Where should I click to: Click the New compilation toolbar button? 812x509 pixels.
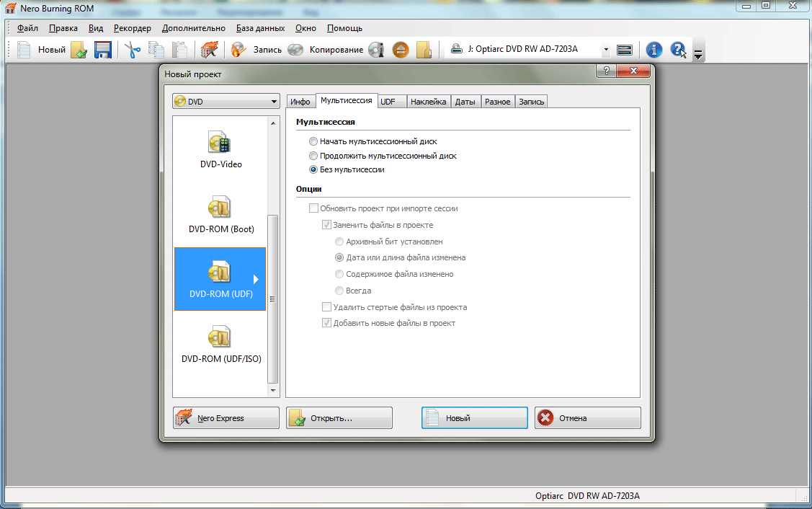point(42,50)
